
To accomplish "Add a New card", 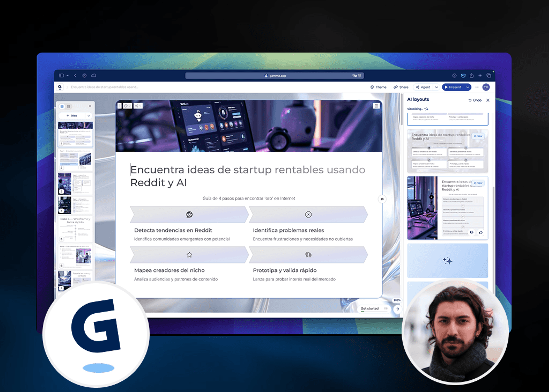I will point(72,116).
